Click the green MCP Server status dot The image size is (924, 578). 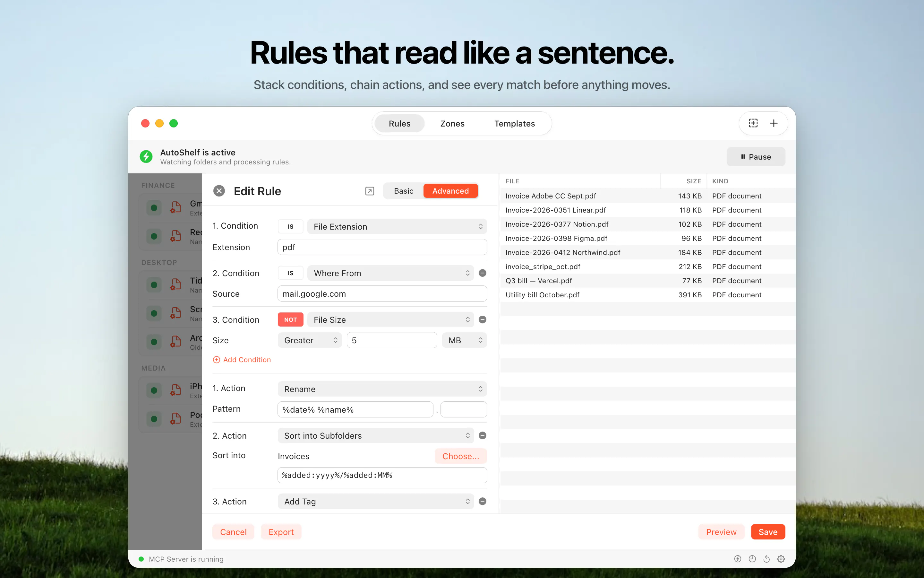[141, 559]
